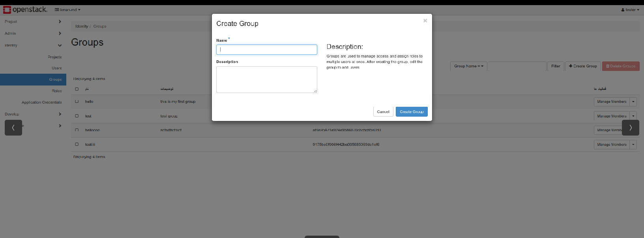Viewport: 644px width, 238px height.
Task: Click the Identity breadcrumb link
Action: click(82, 26)
